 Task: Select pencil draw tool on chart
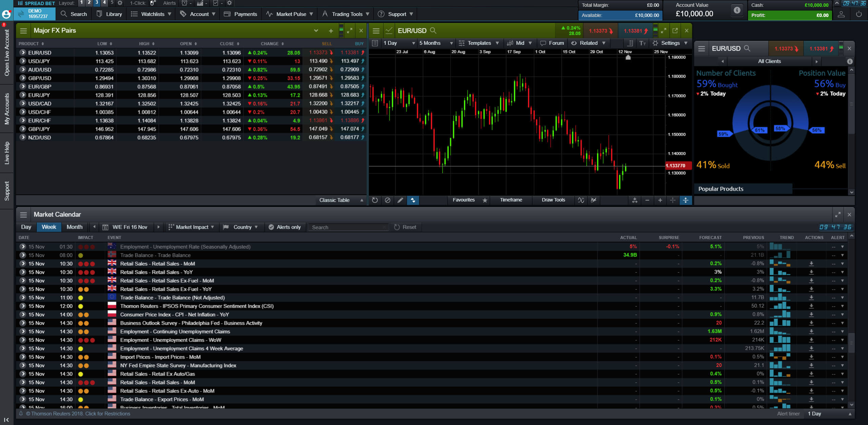(x=400, y=200)
